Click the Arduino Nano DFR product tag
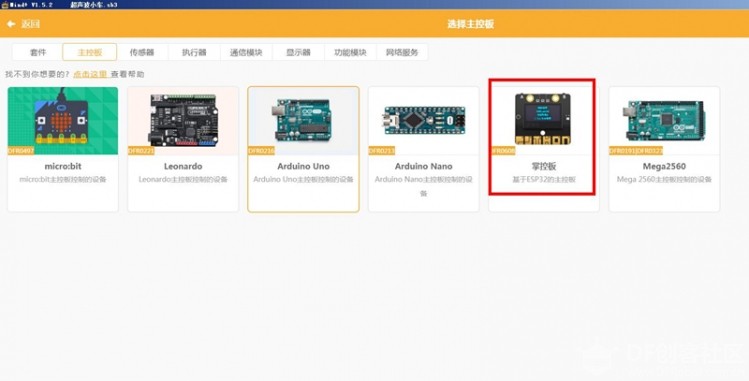749x381 pixels. pyautogui.click(x=382, y=151)
